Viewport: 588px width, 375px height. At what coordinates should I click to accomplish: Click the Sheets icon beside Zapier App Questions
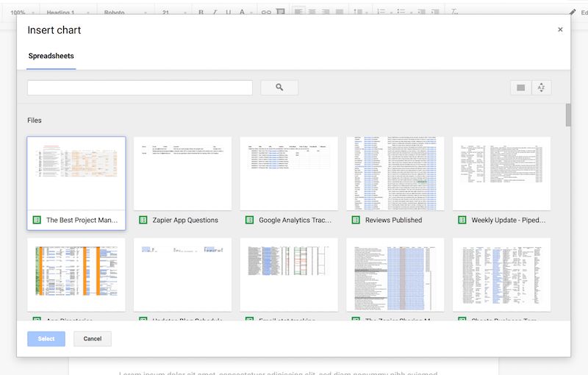pyautogui.click(x=143, y=220)
